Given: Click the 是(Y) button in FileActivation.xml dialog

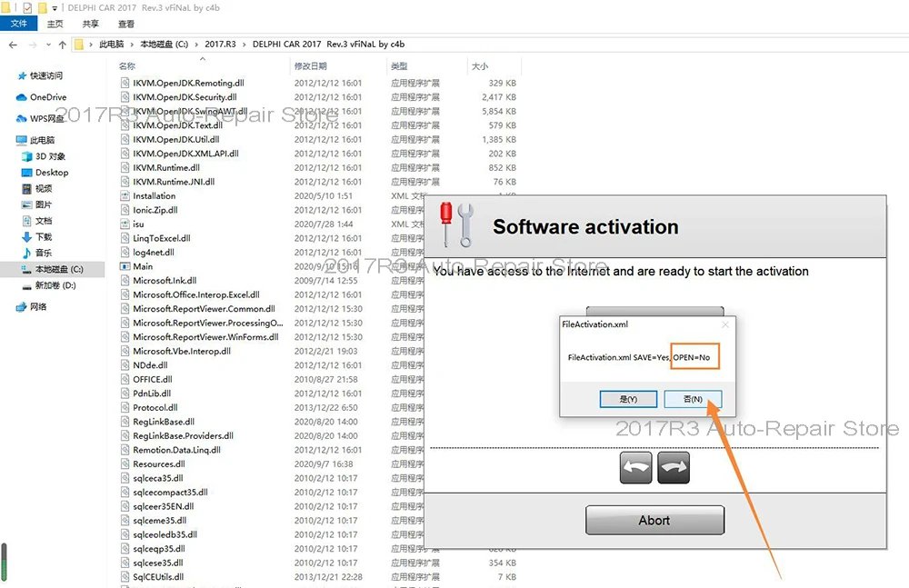Looking at the screenshot, I should click(x=628, y=399).
